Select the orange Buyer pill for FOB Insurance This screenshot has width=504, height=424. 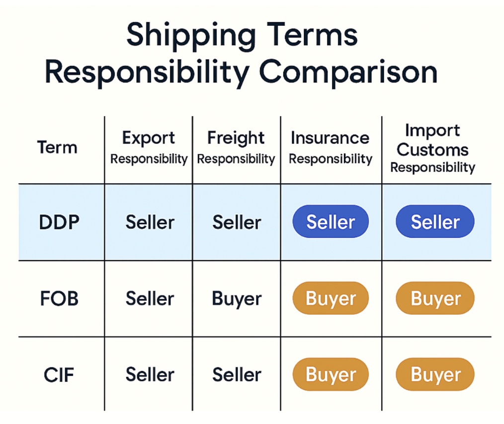pos(331,298)
